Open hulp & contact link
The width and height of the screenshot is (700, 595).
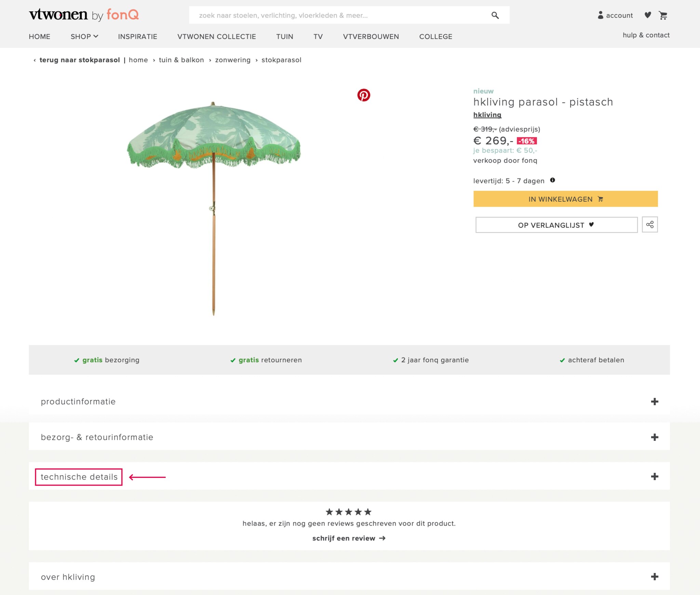[646, 35]
